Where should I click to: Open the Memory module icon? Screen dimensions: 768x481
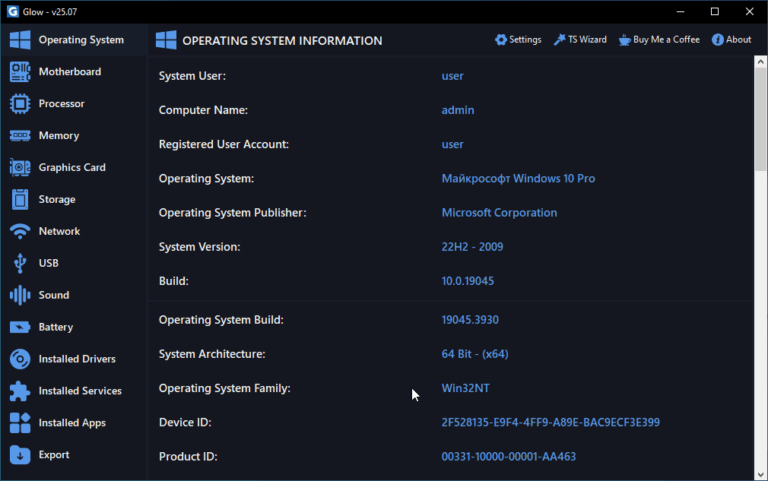pyautogui.click(x=20, y=136)
